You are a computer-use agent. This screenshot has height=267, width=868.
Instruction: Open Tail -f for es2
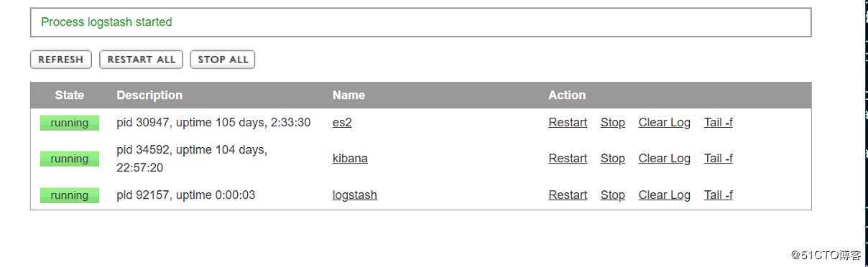click(719, 123)
